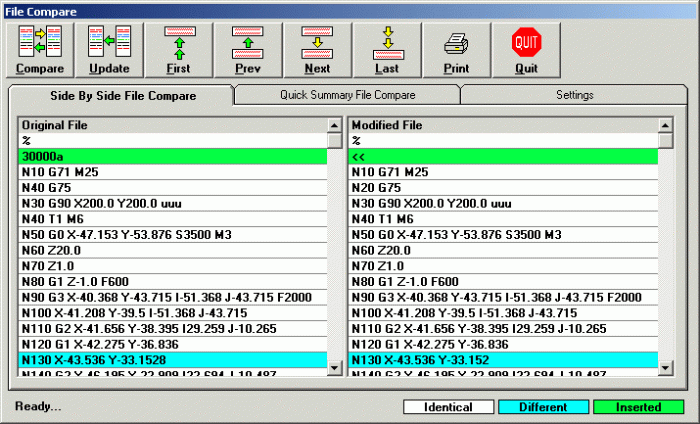The image size is (700, 424).
Task: Select N110 G2 line in Original File
Action: point(173,328)
